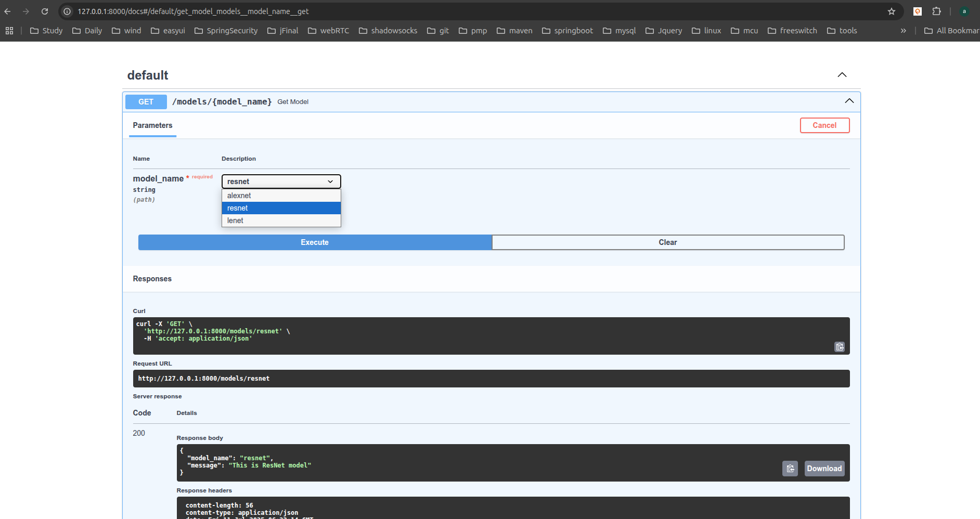The image size is (980, 519).
Task: Pick lenet in the model options
Action: [235, 220]
